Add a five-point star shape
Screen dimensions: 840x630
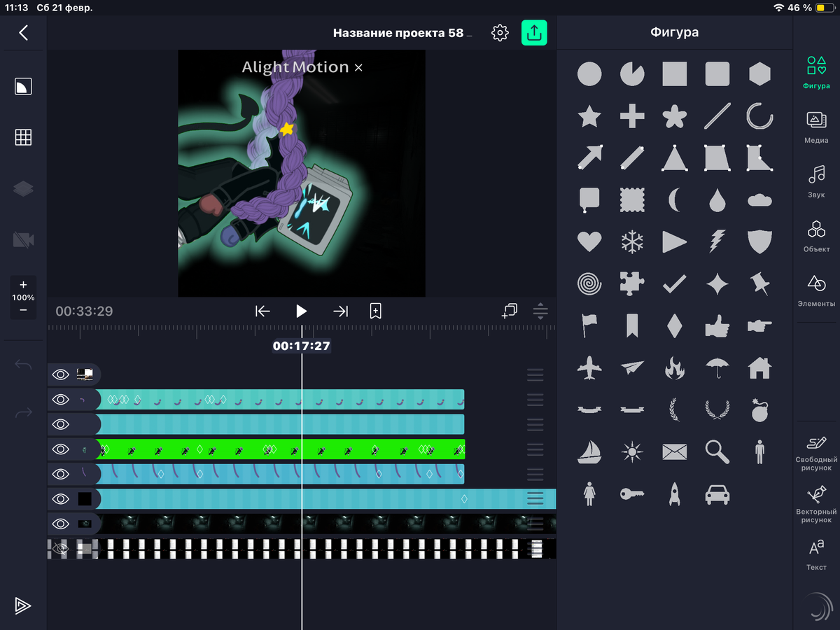(x=589, y=116)
